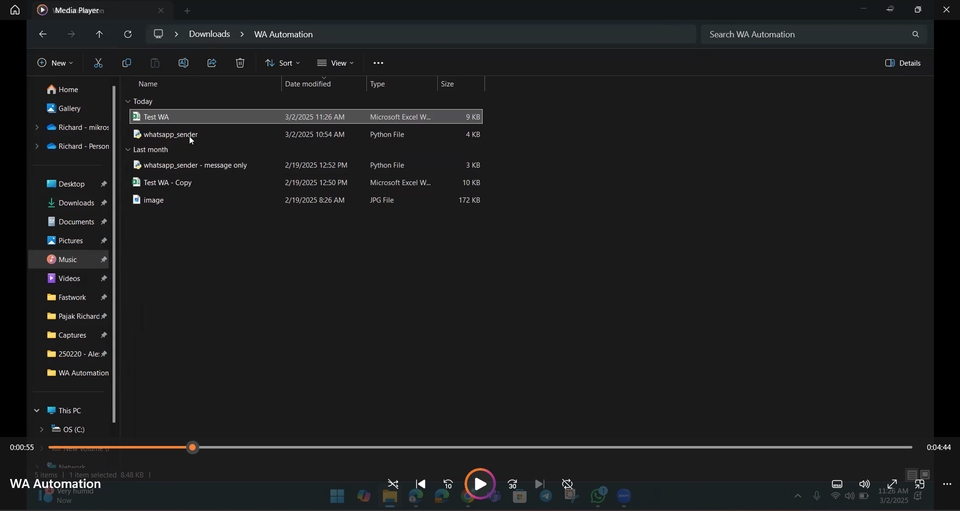Select the image JPG file
The width and height of the screenshot is (960, 511).
(306, 200)
